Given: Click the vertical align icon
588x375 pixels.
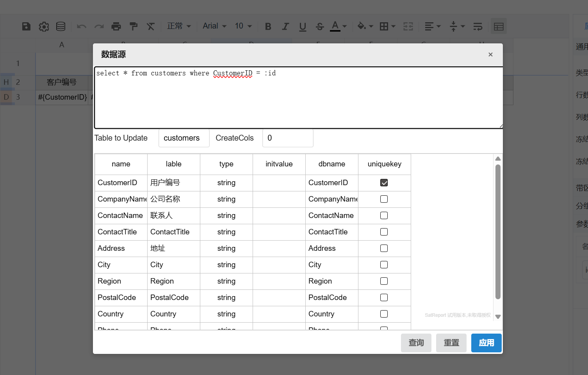Looking at the screenshot, I should click(453, 26).
